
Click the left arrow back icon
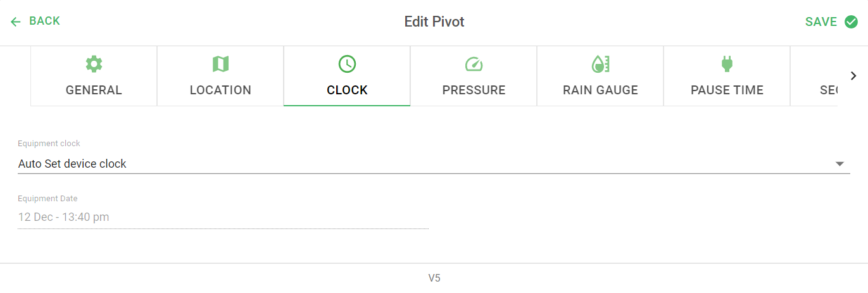point(16,22)
